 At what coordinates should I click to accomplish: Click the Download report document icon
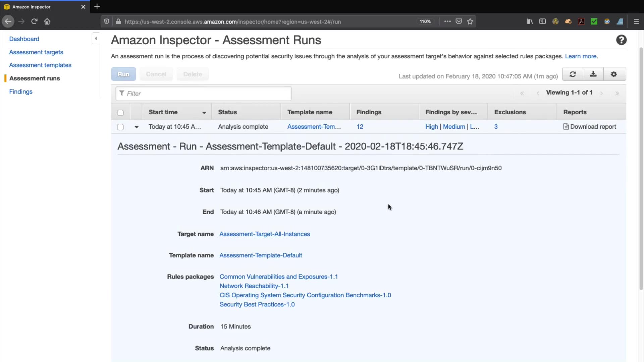pyautogui.click(x=566, y=127)
